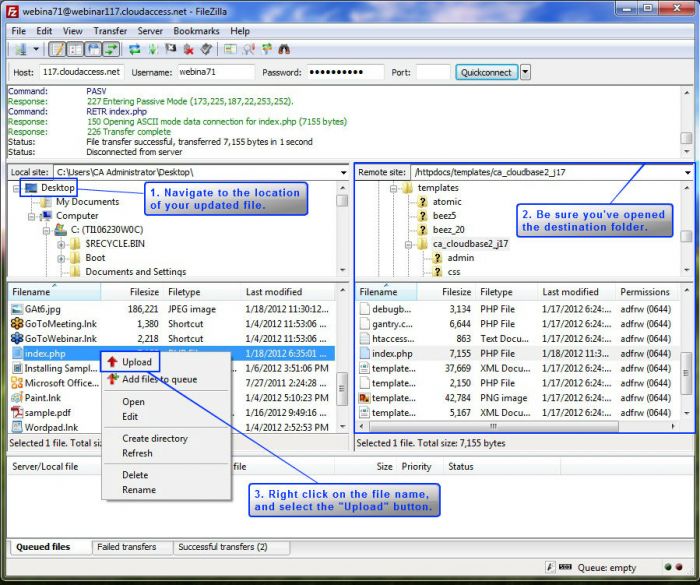Click the Port input field
The height and width of the screenshot is (585, 700).
coord(432,72)
